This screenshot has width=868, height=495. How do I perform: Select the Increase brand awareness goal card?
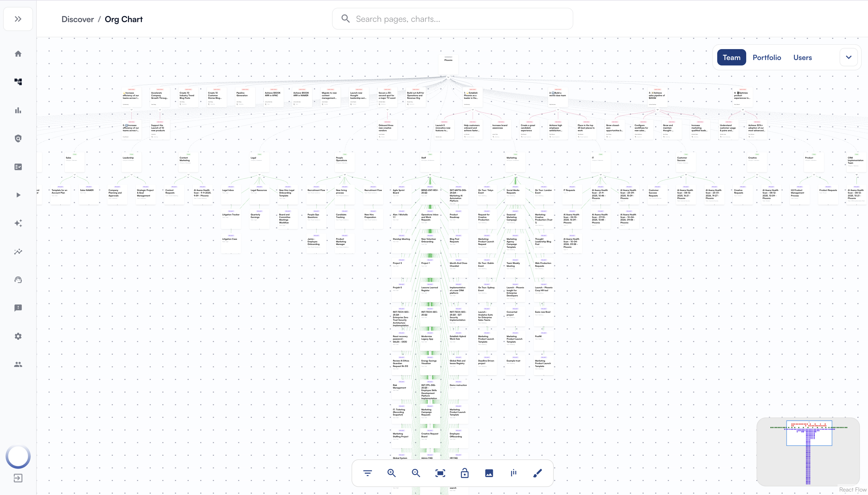(501, 130)
